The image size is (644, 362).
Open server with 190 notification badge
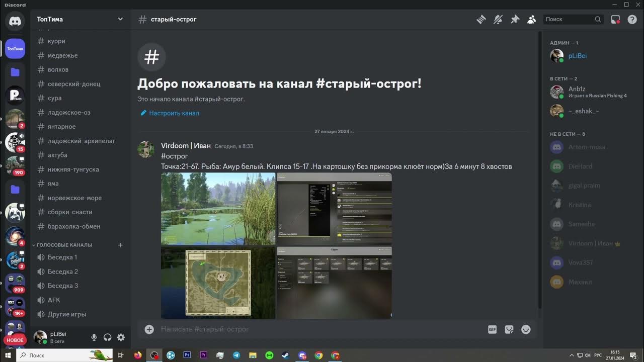(15, 165)
